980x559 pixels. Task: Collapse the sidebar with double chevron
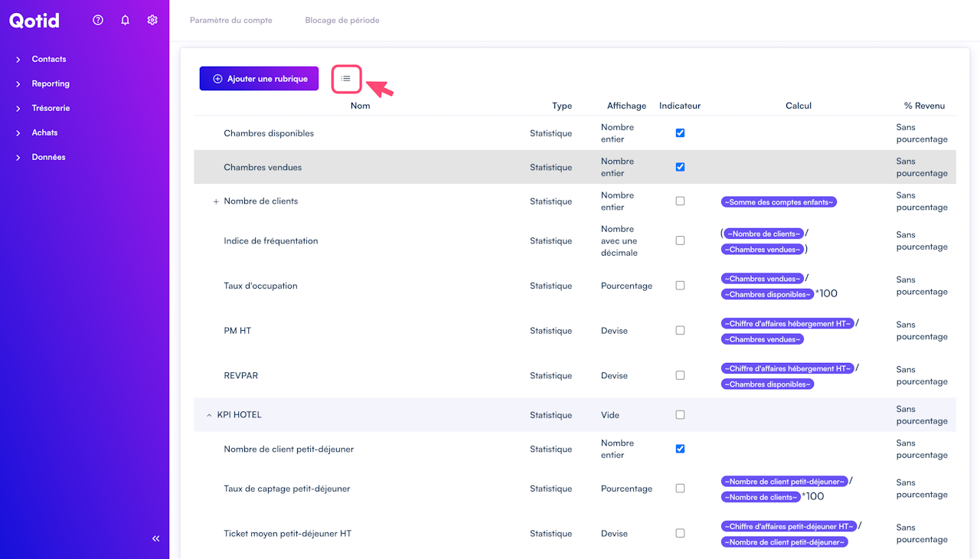(156, 539)
